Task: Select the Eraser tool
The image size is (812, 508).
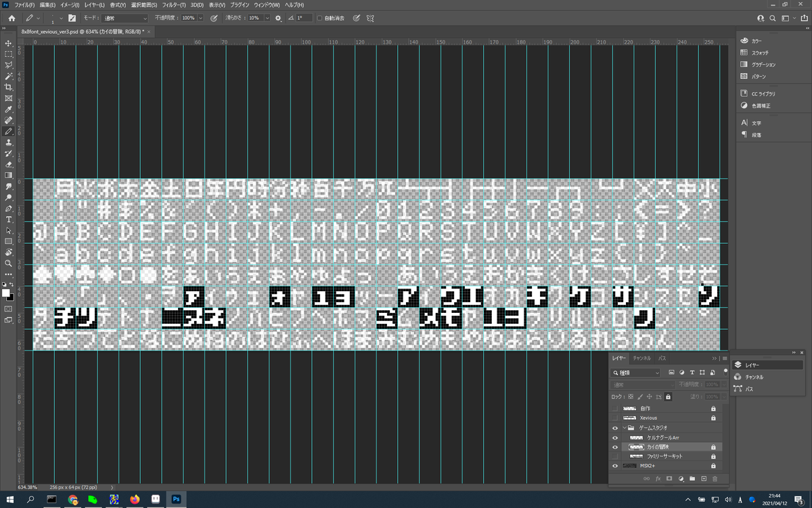Action: 9,164
